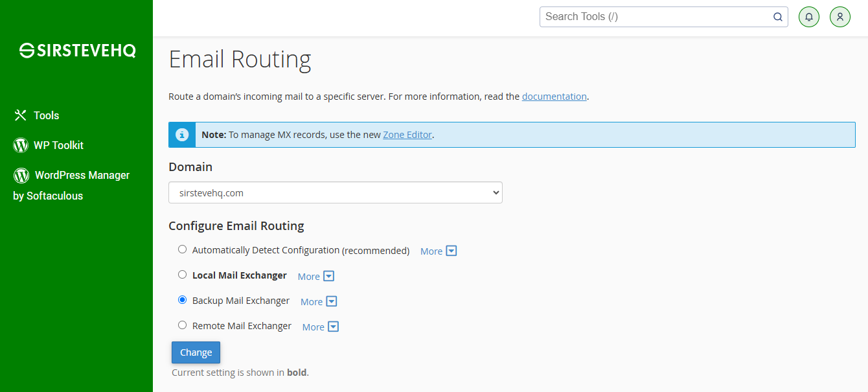Click the WordPress icon beside WP Toolkit
Screen dimensions: 868x392
(x=21, y=145)
